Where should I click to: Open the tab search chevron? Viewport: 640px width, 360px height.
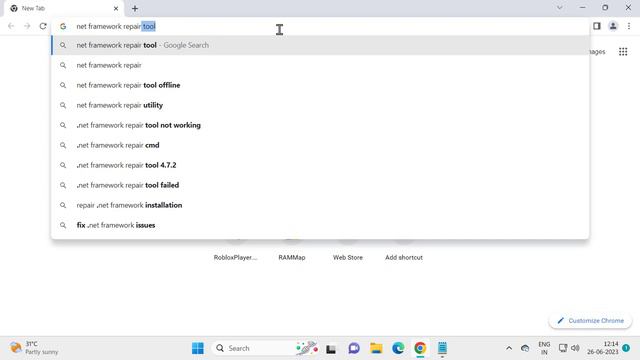[560, 8]
